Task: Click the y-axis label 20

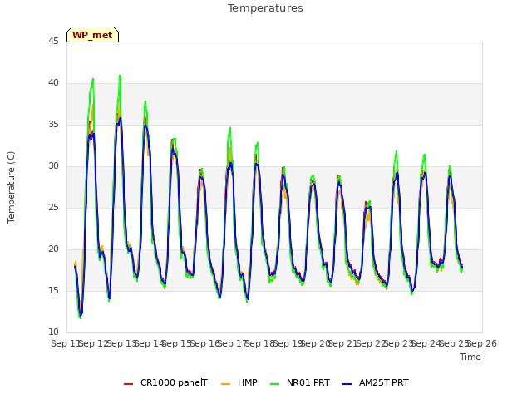Action: point(53,249)
